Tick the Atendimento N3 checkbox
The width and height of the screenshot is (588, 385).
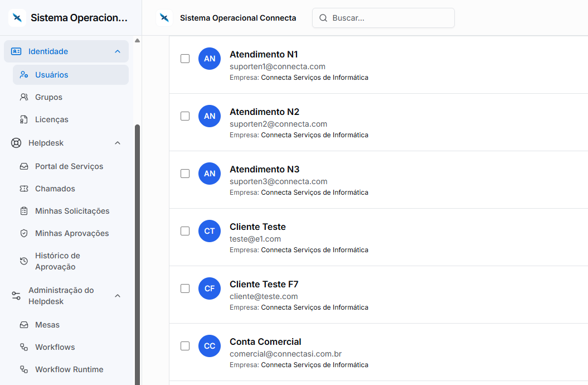pos(185,174)
